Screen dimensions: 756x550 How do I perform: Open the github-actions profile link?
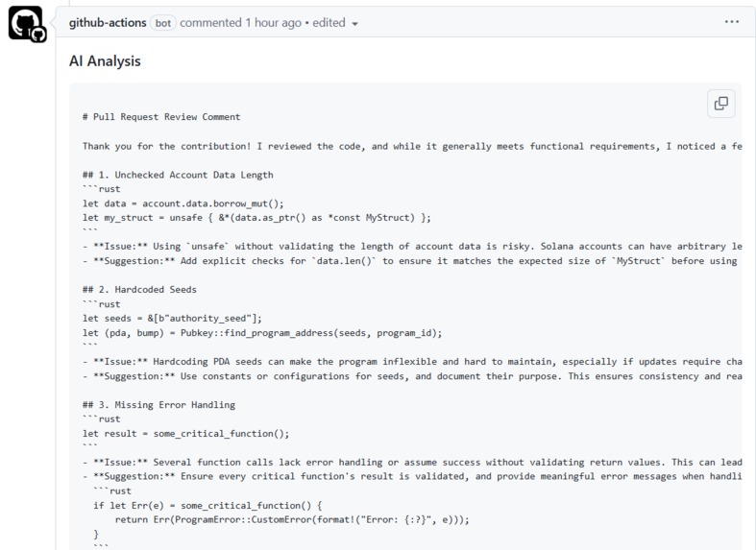click(108, 23)
